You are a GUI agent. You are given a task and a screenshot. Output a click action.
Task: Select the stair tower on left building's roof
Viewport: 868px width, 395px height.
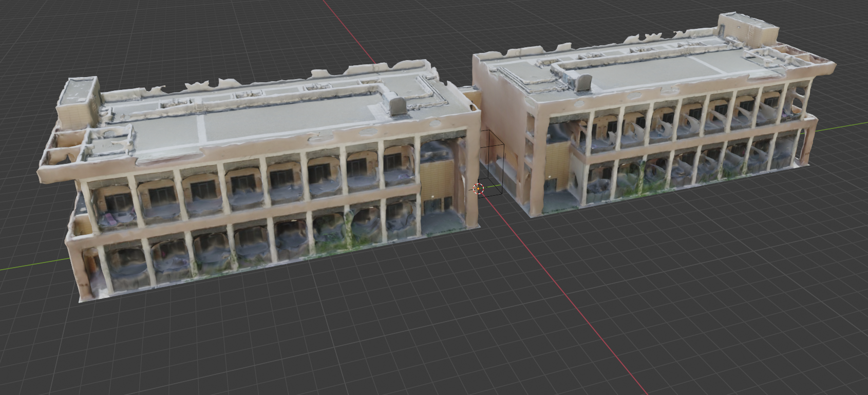coord(77,99)
